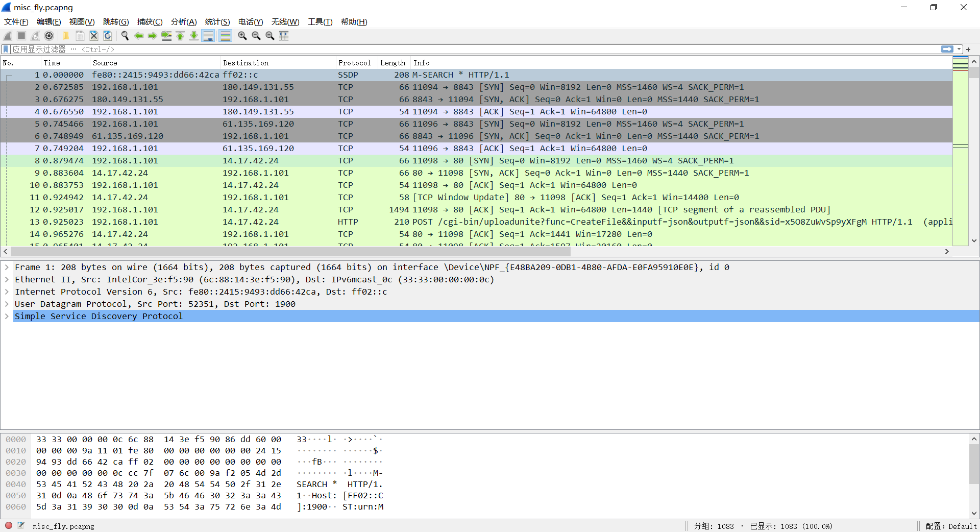Image resolution: width=980 pixels, height=532 pixels.
Task: Open the 分析(A) analyze menu
Action: (184, 21)
